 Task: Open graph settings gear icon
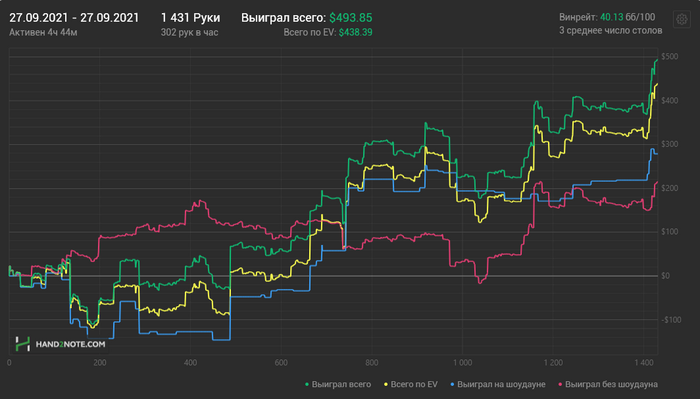[x=681, y=19]
